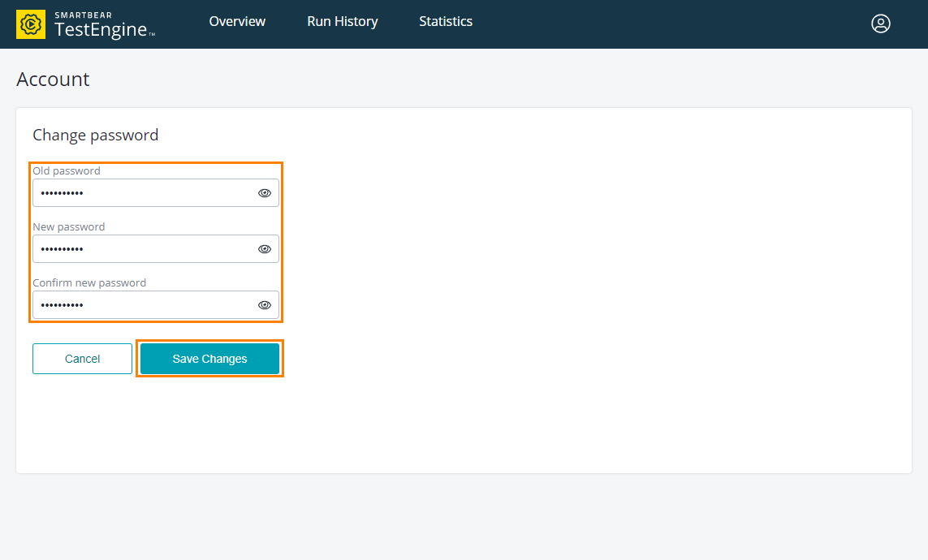Click the Change password section title

[x=95, y=135]
